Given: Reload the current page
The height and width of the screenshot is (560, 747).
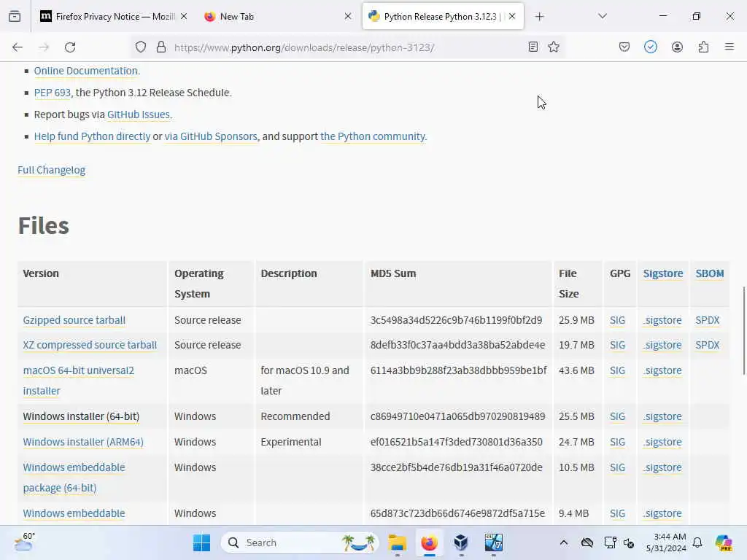Looking at the screenshot, I should [70, 47].
